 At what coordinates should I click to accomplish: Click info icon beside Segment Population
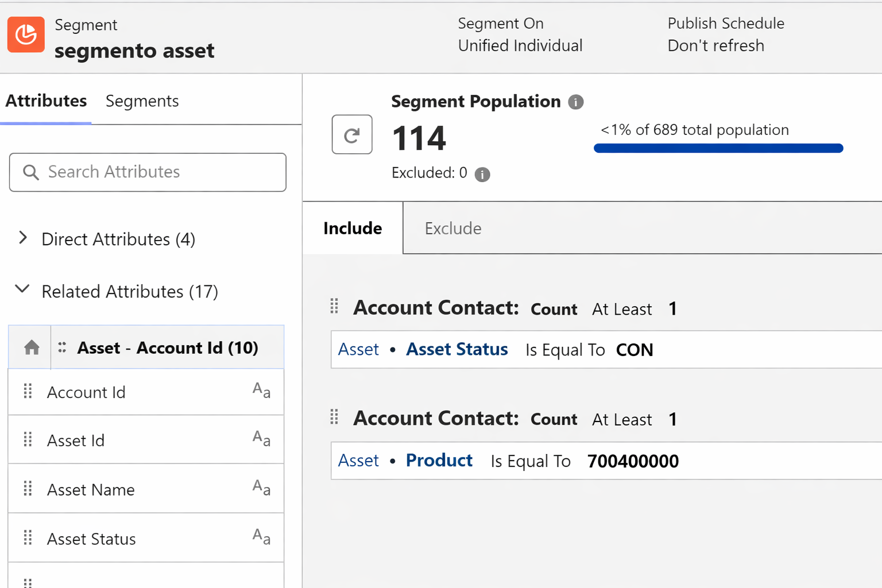pyautogui.click(x=575, y=102)
